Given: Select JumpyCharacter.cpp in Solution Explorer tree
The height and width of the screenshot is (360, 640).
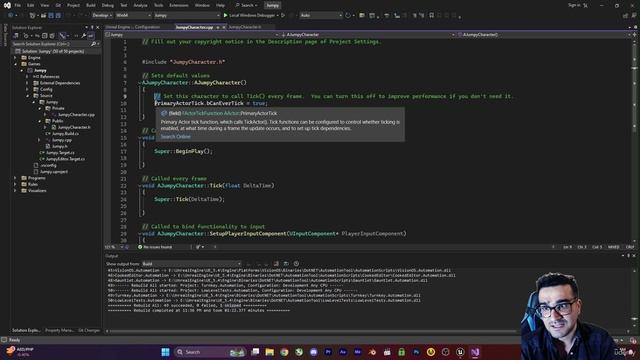Looking at the screenshot, I should [x=76, y=115].
